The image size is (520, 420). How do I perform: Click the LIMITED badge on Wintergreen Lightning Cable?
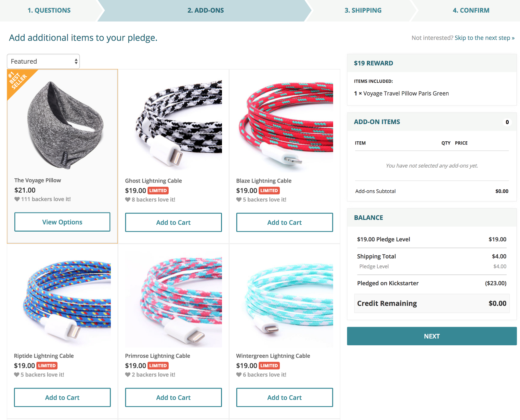(269, 366)
